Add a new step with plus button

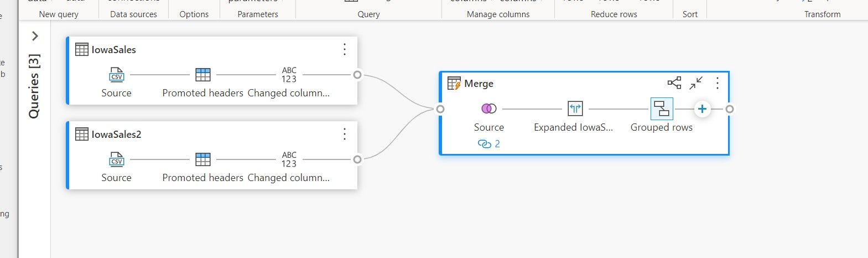701,109
